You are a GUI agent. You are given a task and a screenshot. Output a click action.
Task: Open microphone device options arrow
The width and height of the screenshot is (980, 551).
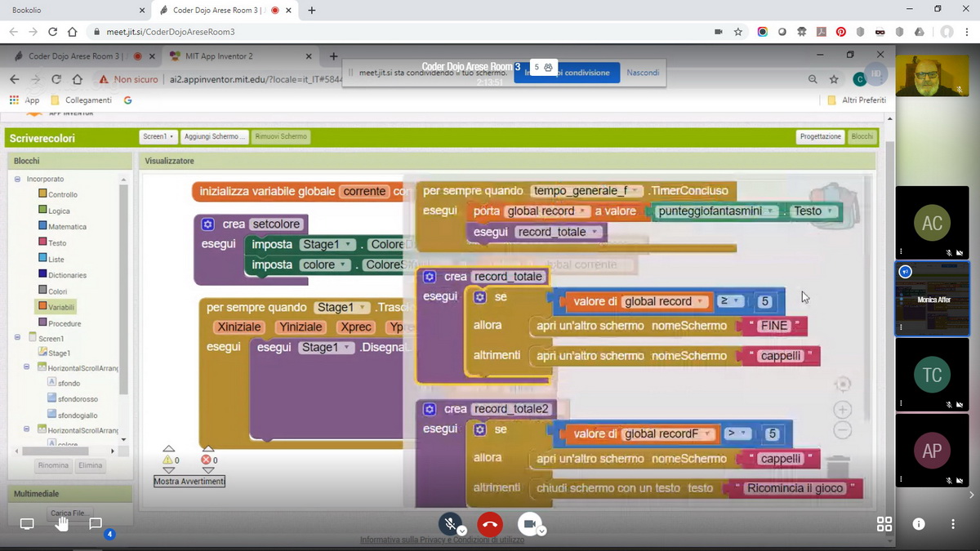point(462,531)
